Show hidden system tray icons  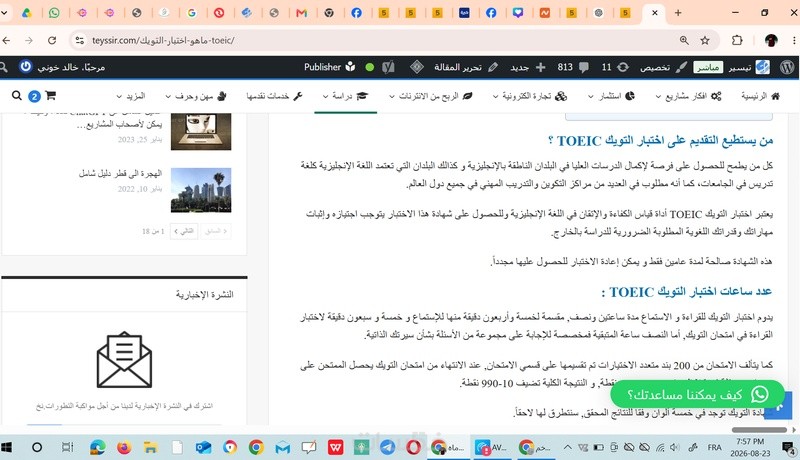coord(567,447)
